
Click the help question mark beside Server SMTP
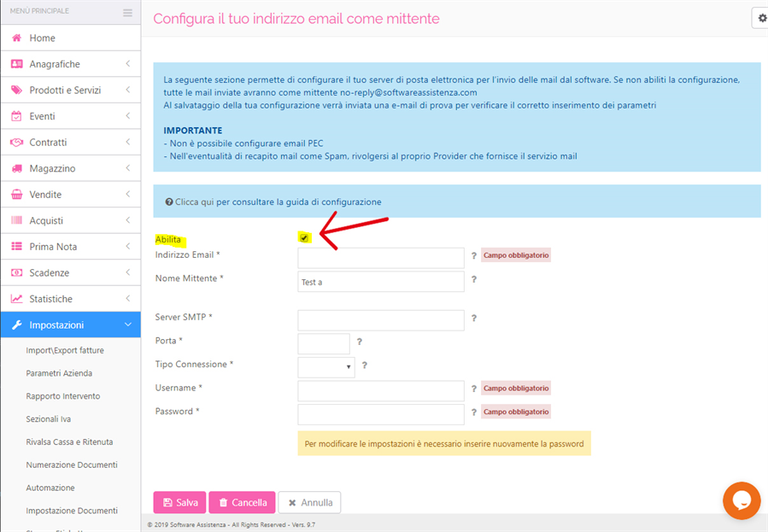pos(473,319)
